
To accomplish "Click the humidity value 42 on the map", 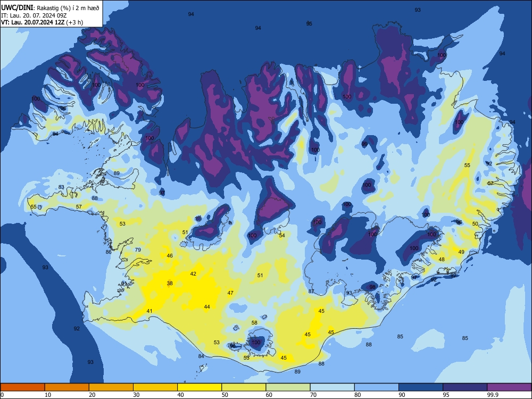I will (x=193, y=274).
